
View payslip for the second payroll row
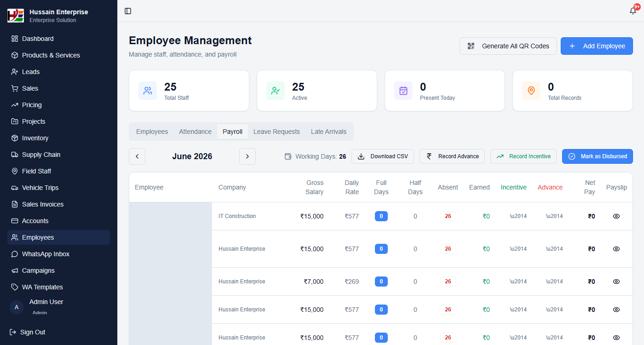pyautogui.click(x=616, y=249)
